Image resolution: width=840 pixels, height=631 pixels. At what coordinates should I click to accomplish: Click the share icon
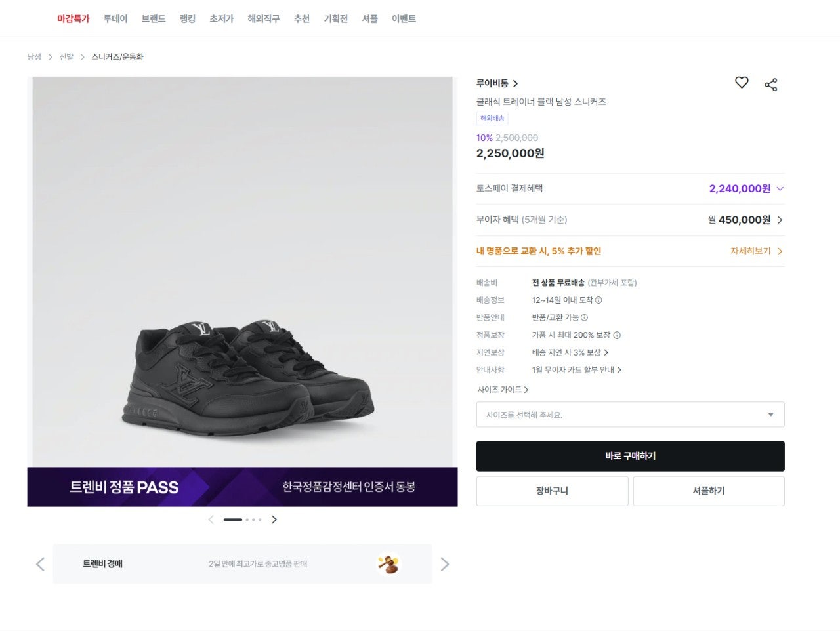click(771, 85)
